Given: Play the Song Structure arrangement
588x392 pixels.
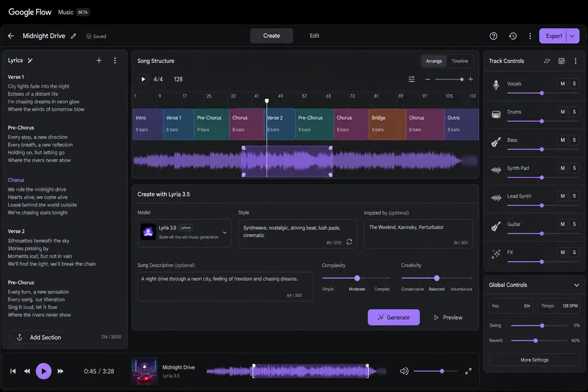Looking at the screenshot, I should tap(143, 79).
